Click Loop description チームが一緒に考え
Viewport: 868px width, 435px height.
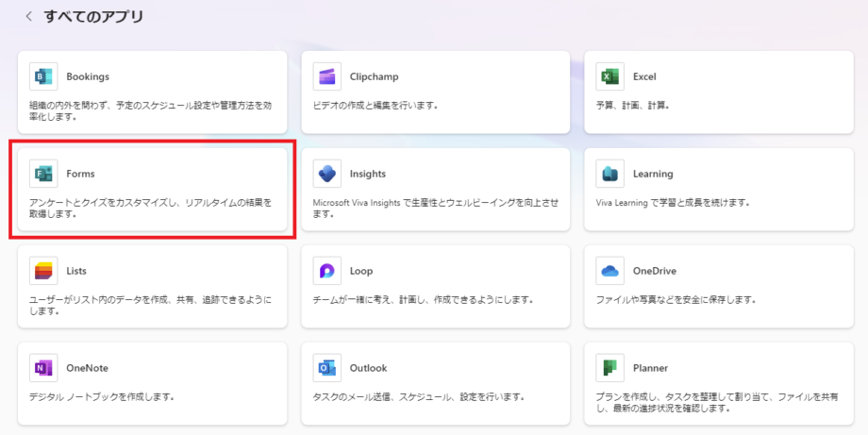coord(423,300)
